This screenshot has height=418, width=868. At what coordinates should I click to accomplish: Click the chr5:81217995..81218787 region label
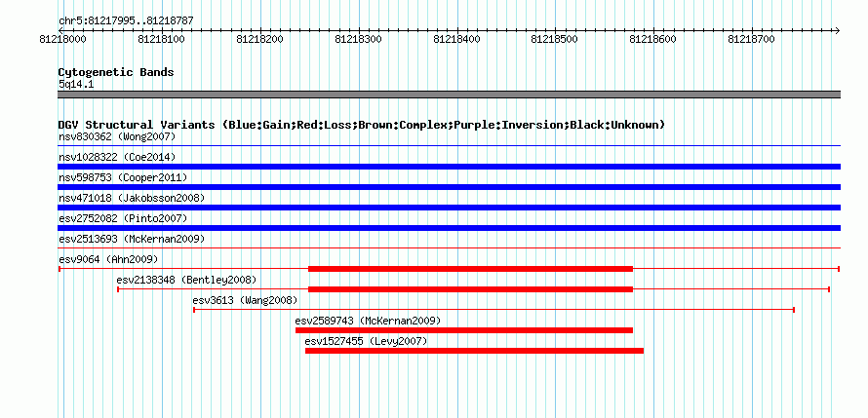click(126, 21)
